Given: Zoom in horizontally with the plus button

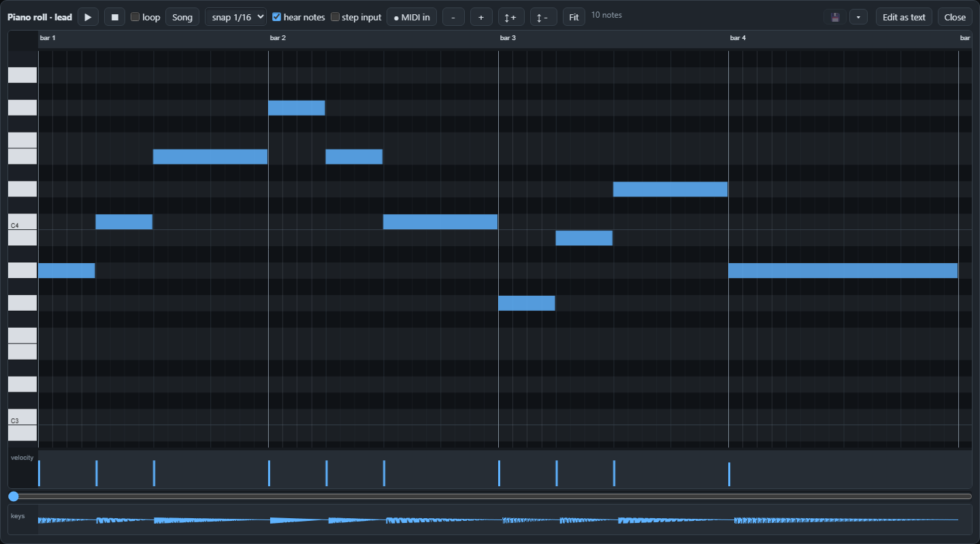Looking at the screenshot, I should (481, 17).
